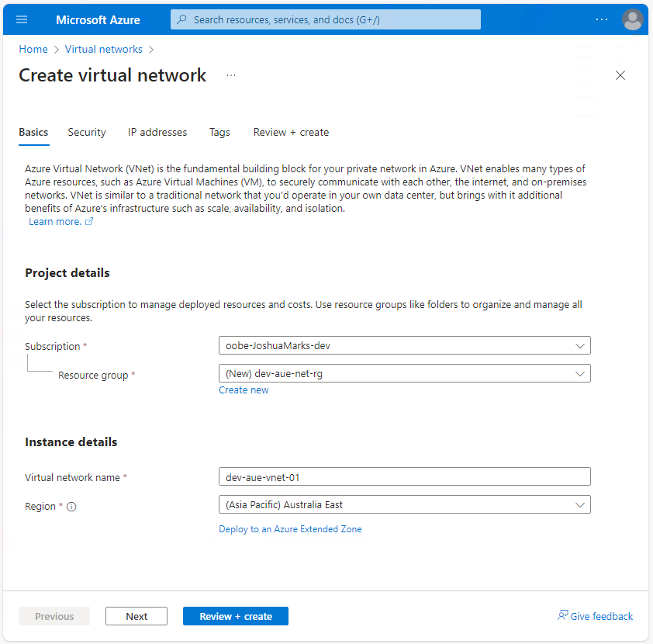Close the Create virtual network blade
Viewport: 653px width, 644px height.
click(620, 75)
